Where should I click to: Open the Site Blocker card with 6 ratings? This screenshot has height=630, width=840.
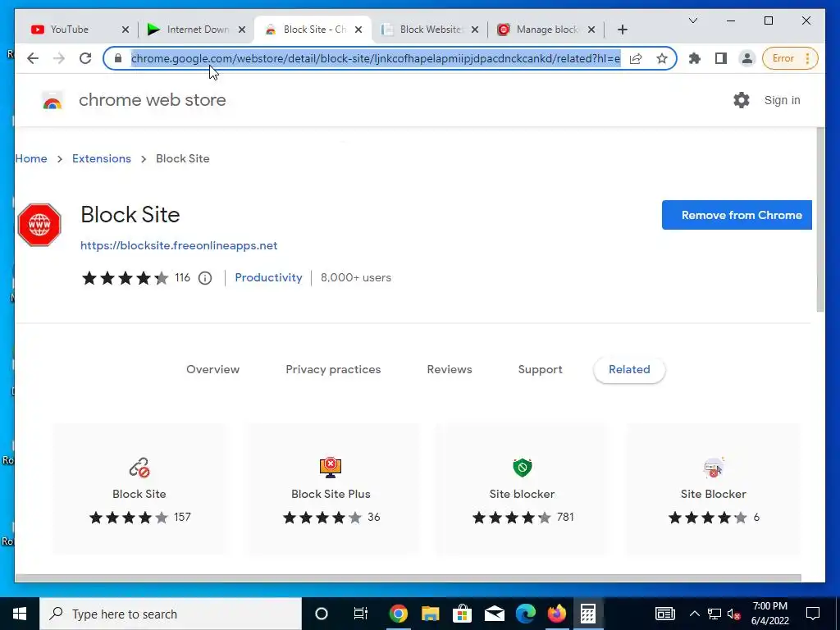713,489
